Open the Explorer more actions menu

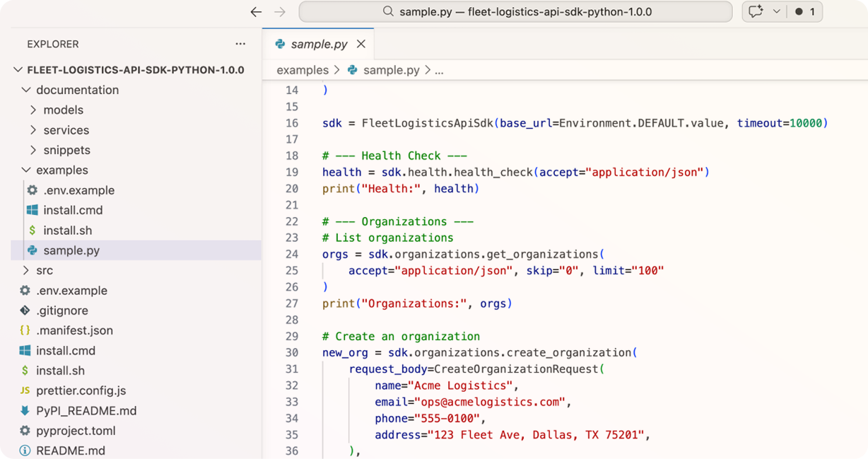(x=240, y=44)
